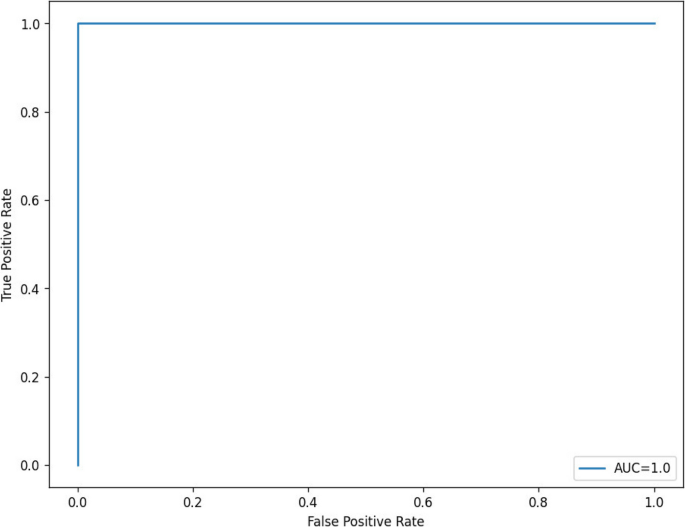Click the y-axis tick label 0.6

(30, 201)
